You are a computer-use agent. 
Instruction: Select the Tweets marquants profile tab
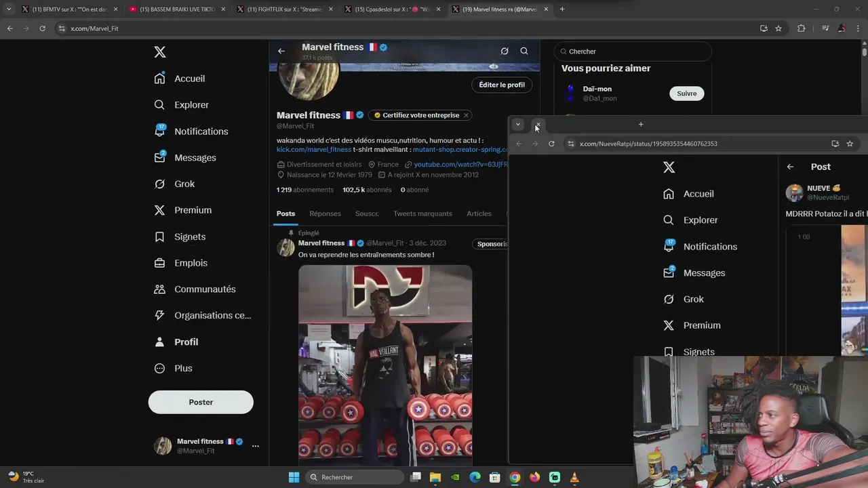[422, 213]
